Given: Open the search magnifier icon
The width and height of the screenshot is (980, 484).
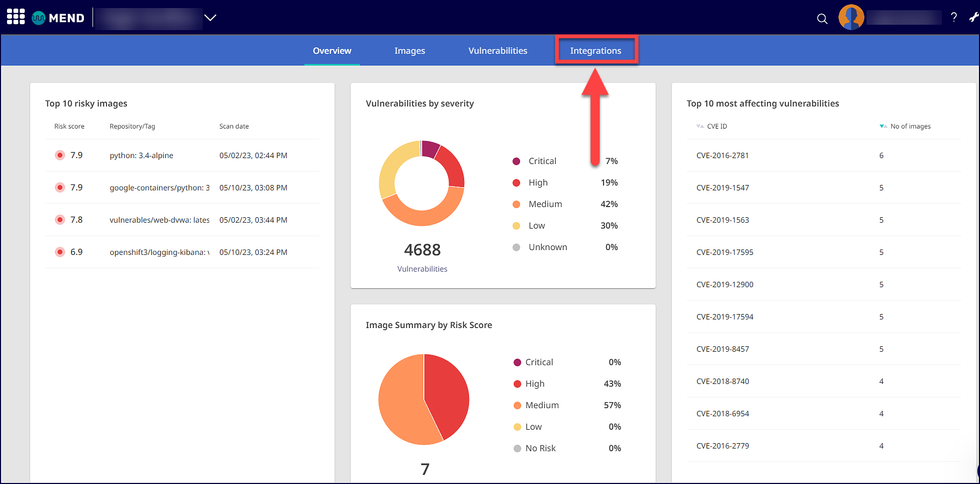Looking at the screenshot, I should [822, 19].
